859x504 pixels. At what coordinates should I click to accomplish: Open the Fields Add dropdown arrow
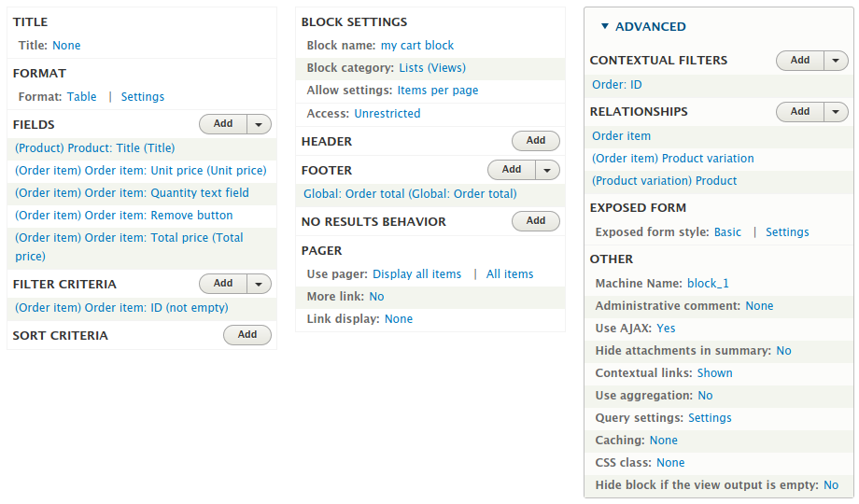pos(259,124)
